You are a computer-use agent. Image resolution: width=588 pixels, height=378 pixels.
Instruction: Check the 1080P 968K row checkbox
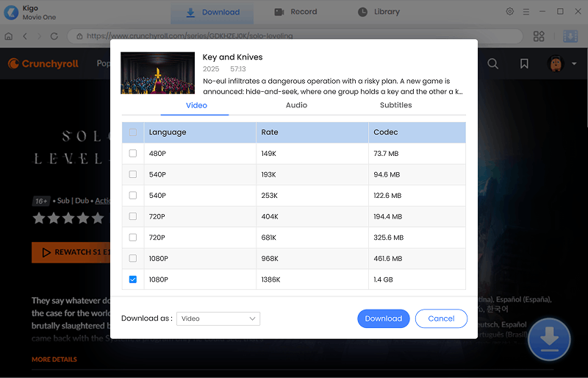[x=133, y=258]
